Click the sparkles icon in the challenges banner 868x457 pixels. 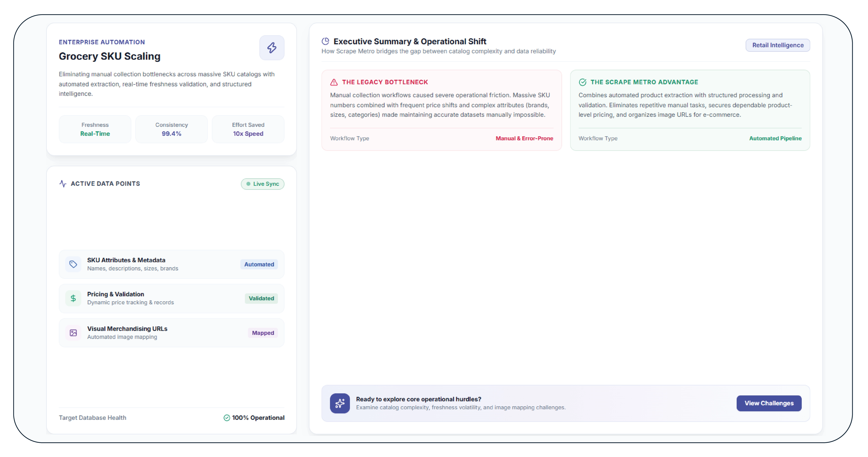(340, 403)
